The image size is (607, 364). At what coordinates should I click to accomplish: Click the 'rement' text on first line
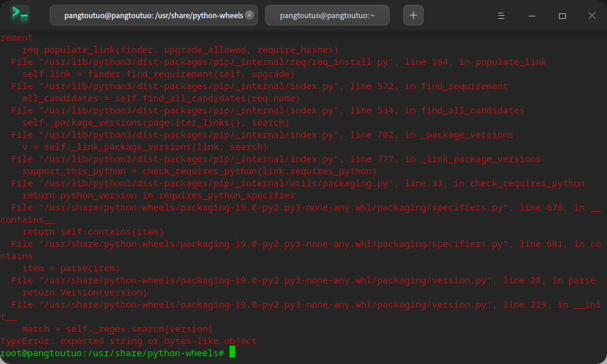click(x=16, y=38)
